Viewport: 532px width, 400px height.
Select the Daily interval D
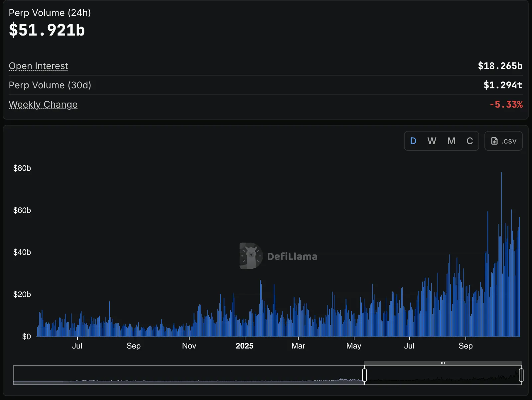tap(413, 141)
